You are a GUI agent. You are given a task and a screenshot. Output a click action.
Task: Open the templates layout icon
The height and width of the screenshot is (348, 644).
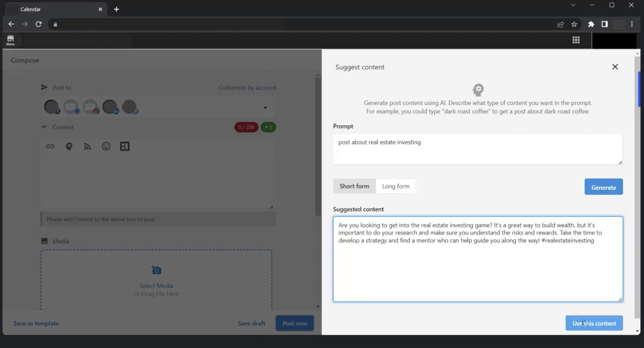pos(125,146)
